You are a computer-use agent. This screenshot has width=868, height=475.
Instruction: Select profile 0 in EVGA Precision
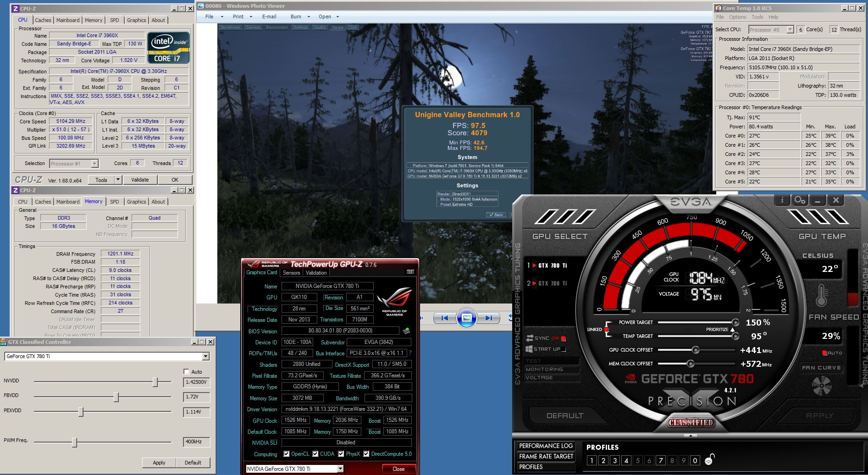tap(695, 460)
